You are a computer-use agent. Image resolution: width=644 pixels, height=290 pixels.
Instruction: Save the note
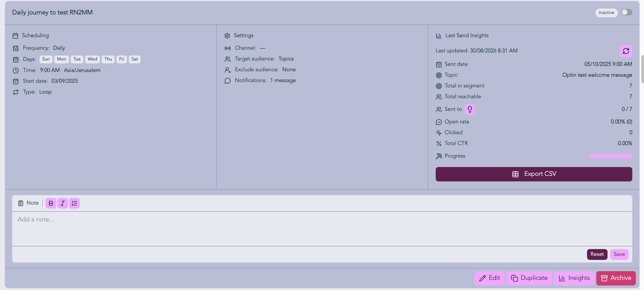pyautogui.click(x=619, y=254)
